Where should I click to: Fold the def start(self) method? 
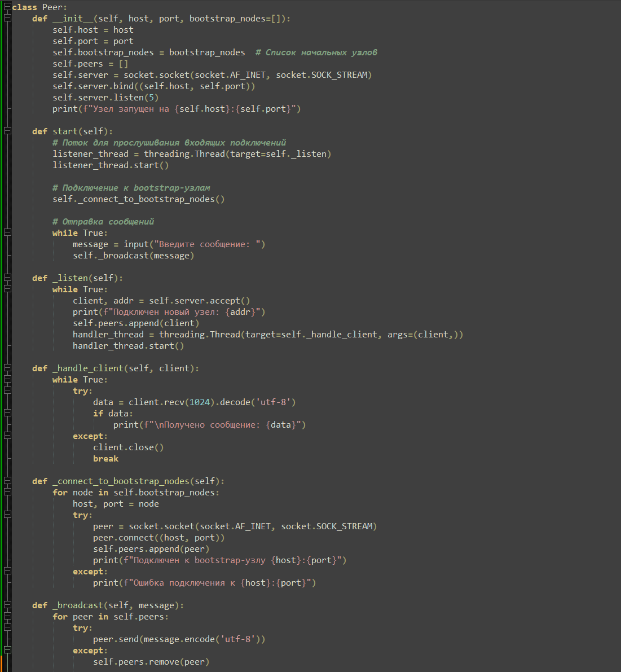(7, 131)
